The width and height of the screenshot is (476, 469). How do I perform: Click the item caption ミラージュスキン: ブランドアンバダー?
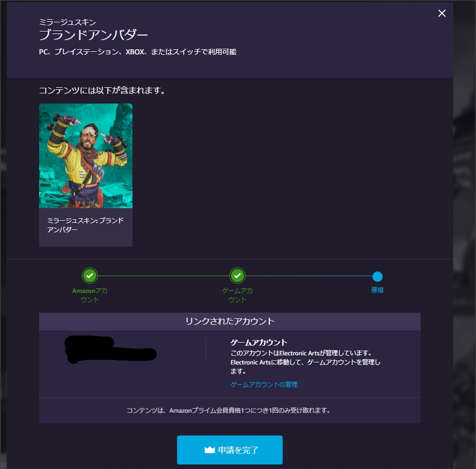pos(85,225)
